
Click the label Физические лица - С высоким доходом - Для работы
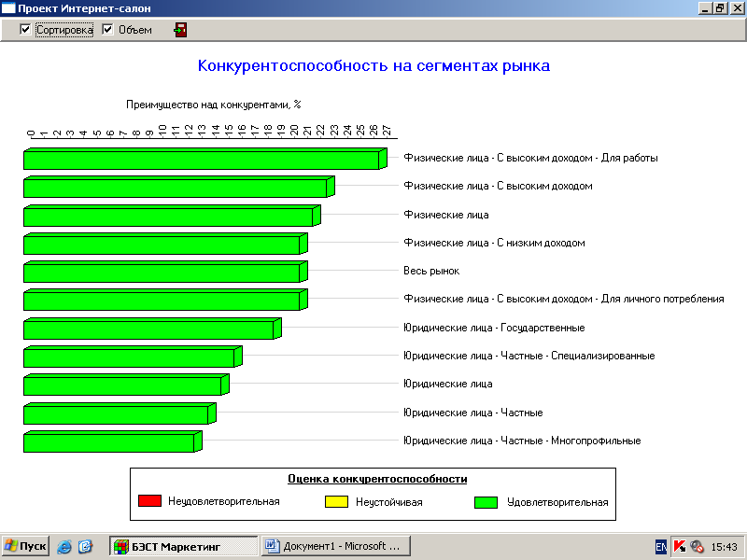pyautogui.click(x=530, y=158)
